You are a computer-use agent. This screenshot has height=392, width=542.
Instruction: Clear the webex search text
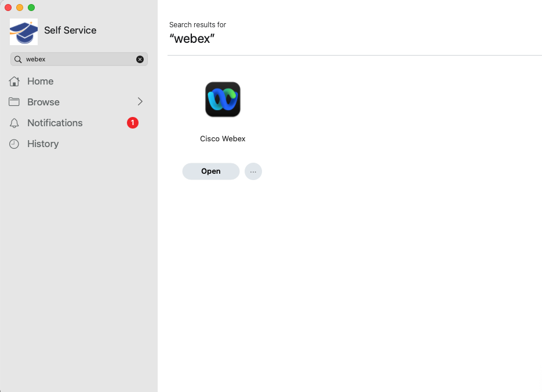tap(140, 60)
